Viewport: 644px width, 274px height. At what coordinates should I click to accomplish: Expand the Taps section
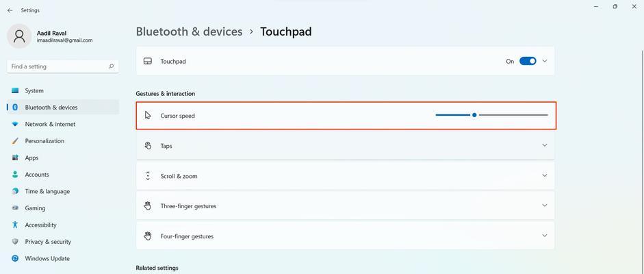point(345,145)
